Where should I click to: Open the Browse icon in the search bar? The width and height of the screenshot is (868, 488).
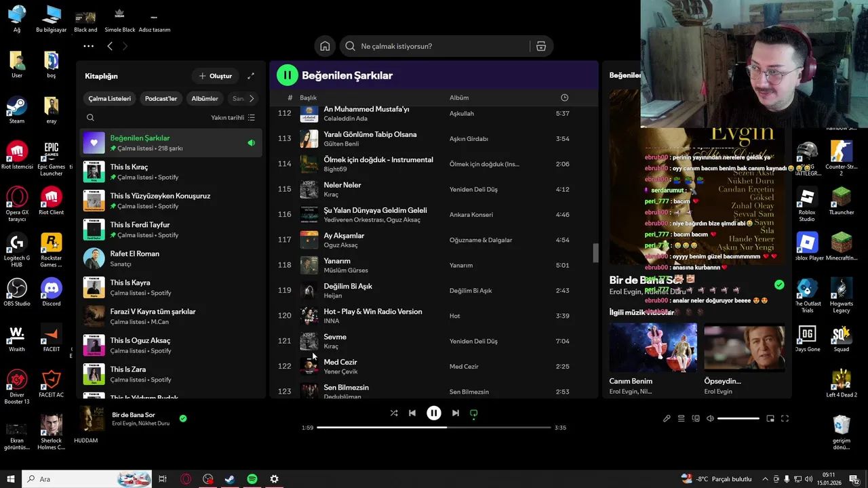point(540,46)
